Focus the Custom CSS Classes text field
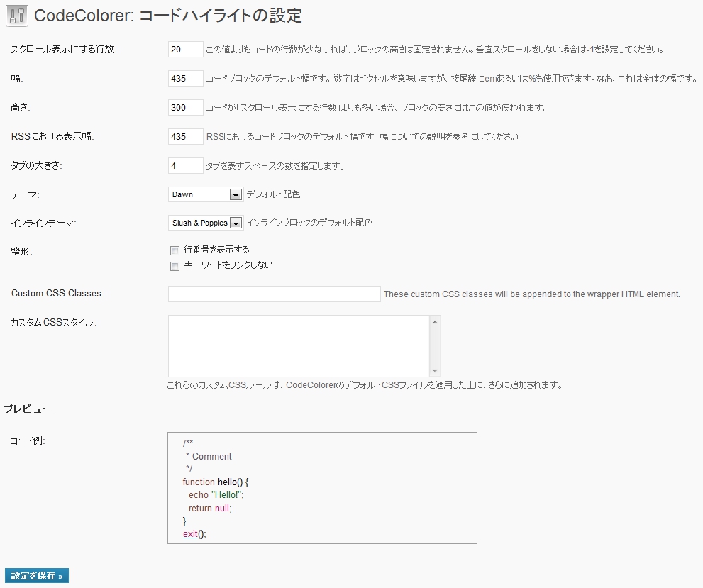 pyautogui.click(x=275, y=294)
